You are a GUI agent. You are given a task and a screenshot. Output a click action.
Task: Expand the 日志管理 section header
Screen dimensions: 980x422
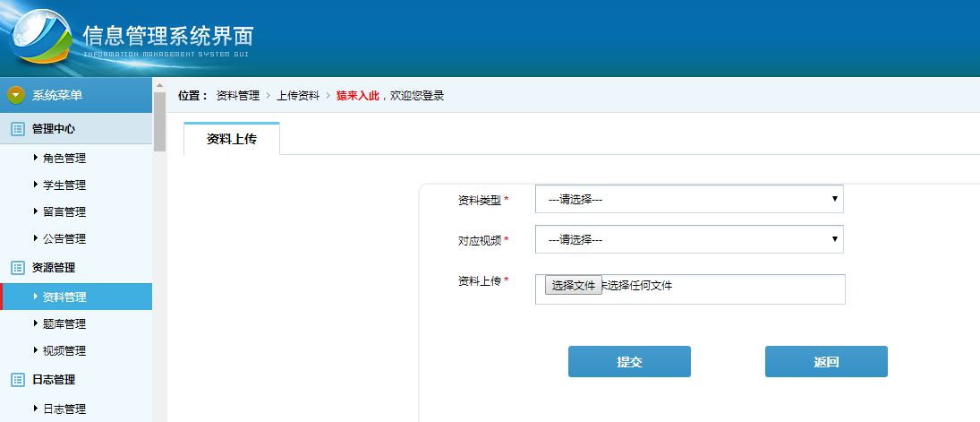75,379
